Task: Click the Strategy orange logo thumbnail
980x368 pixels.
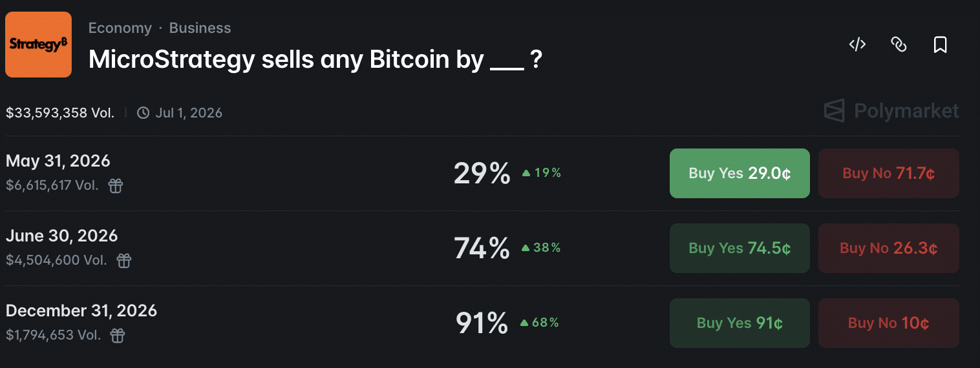Action: [38, 45]
